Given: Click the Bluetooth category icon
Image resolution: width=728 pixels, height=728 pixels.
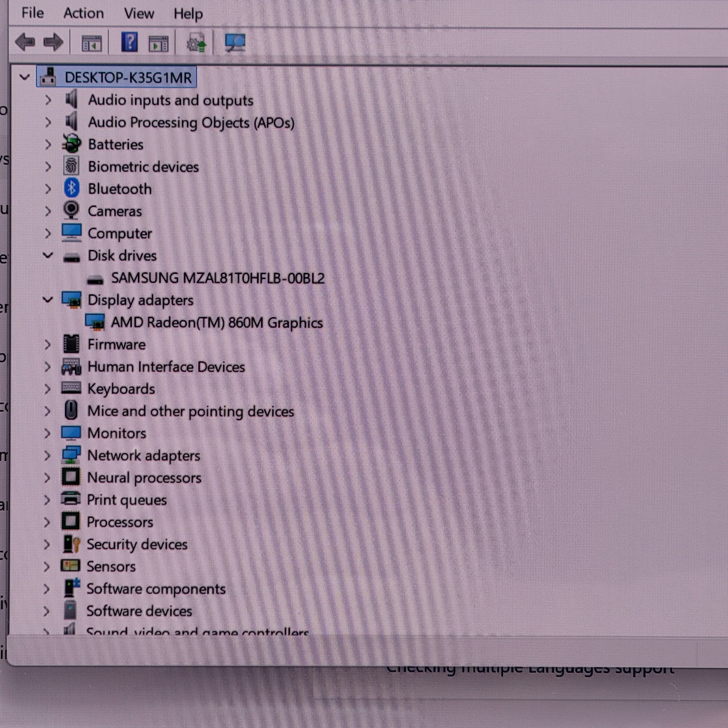Looking at the screenshot, I should [71, 189].
